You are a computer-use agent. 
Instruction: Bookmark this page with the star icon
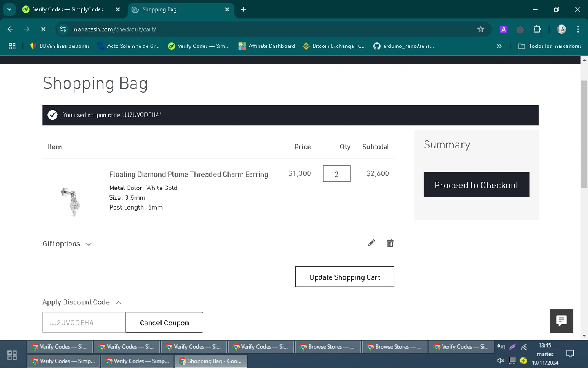pos(481,29)
